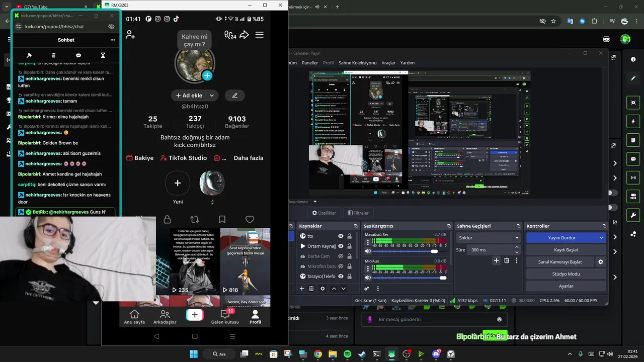Image resolution: width=644 pixels, height=362 pixels.
Task: Click the Ses Karıştırıcı bottom three-dot menu
Action: [x=378, y=289]
